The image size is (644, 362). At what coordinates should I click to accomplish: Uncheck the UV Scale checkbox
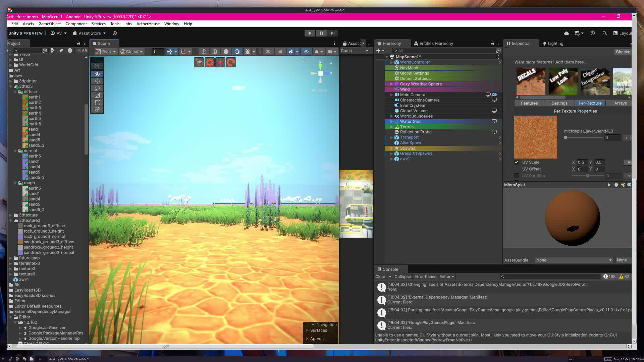tap(517, 162)
